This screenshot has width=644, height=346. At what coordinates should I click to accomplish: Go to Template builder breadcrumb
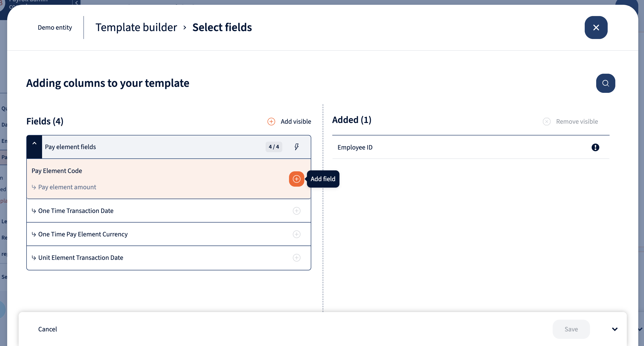pyautogui.click(x=136, y=27)
